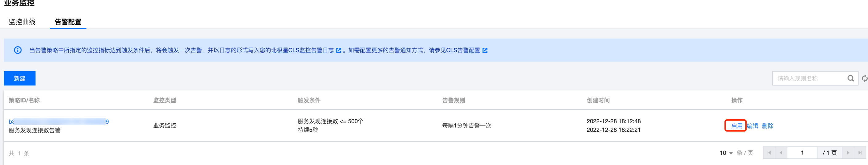
Task: Click external link icon after CLS监控告警日志
Action: [x=339, y=50]
